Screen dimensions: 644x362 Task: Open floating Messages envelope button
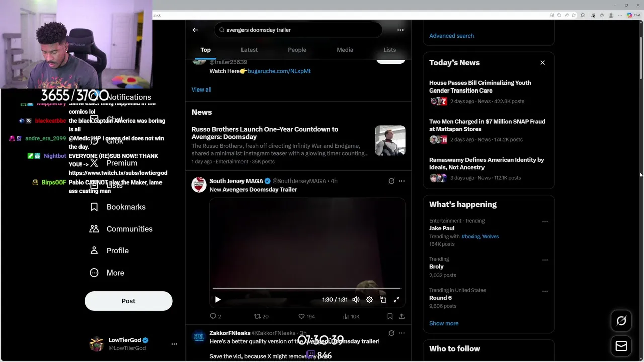pos(621,346)
